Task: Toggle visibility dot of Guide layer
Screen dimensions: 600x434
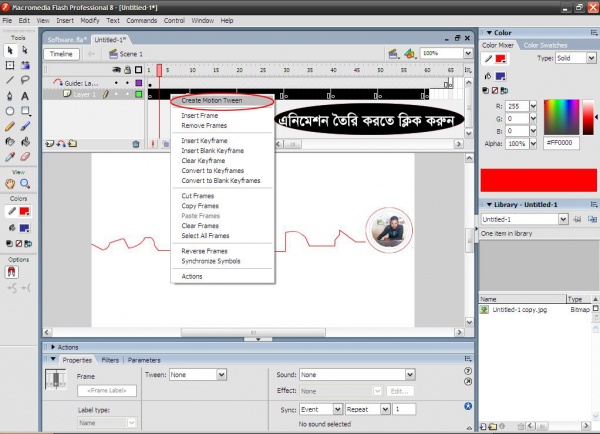Action: point(116,83)
